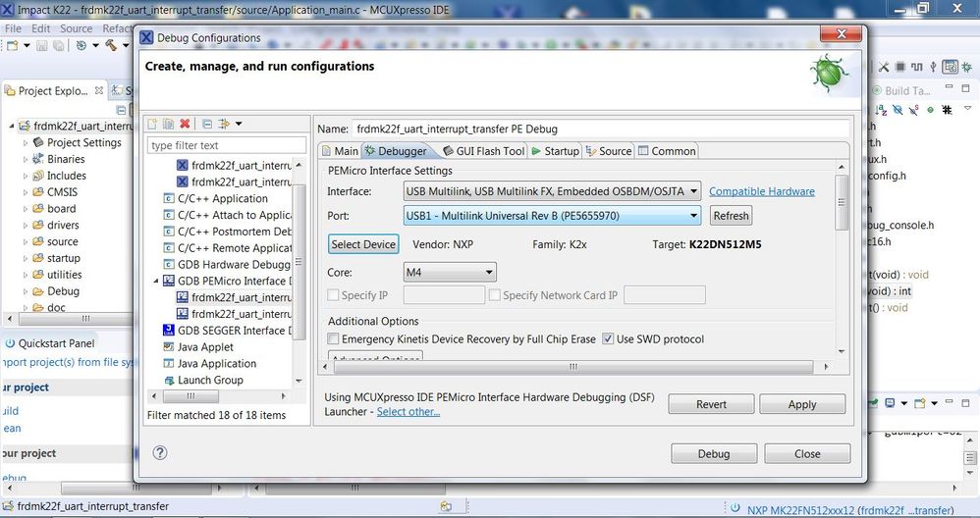Screen dimensions: 980x518
Task: Collapse the GDB PEMicro Interface tree node
Action: coord(155,281)
